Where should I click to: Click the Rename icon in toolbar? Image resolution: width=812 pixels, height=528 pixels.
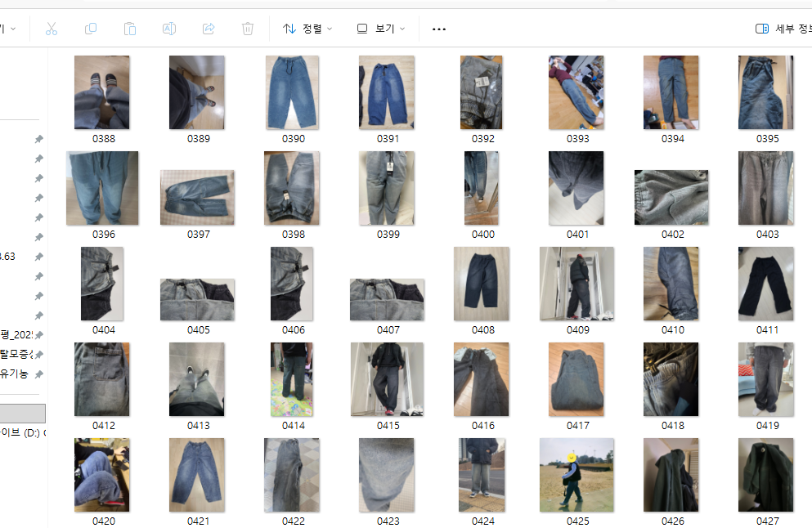tap(169, 29)
